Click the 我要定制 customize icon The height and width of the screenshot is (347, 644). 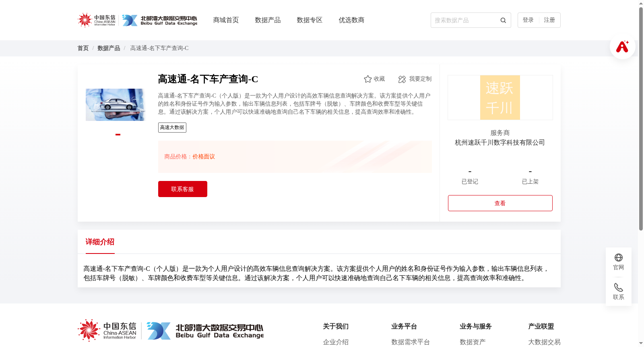(x=402, y=79)
